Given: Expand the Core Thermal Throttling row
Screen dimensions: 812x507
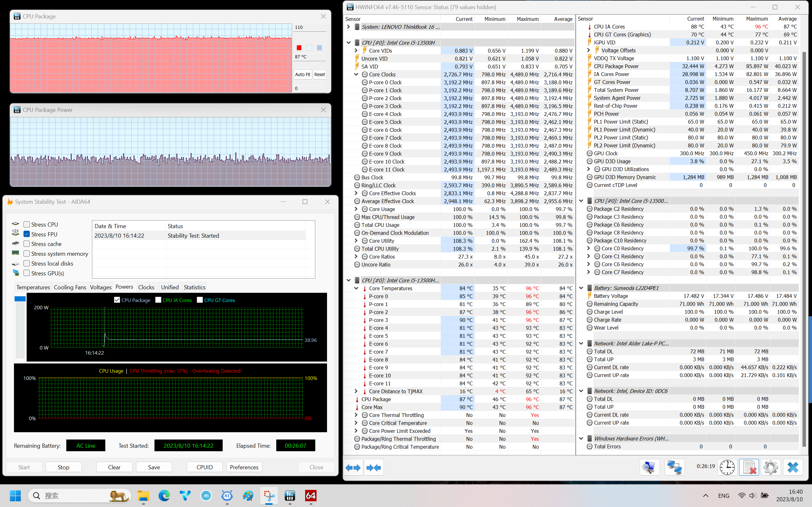Looking at the screenshot, I should [x=356, y=415].
